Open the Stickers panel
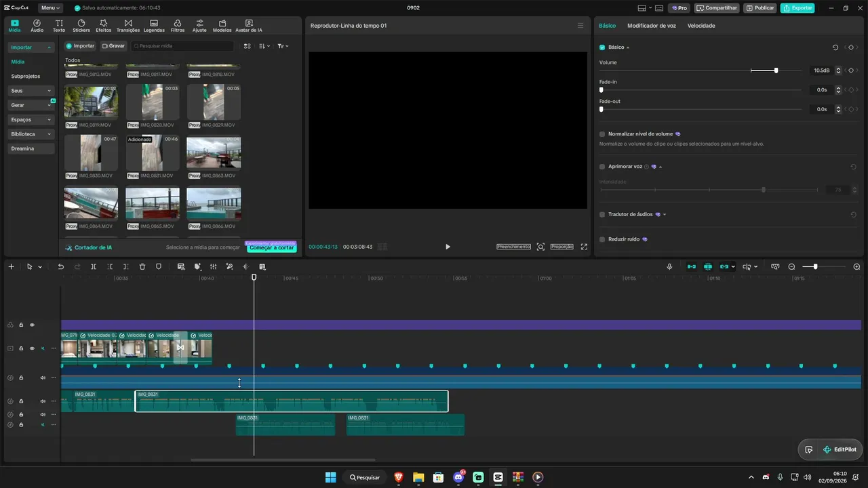 click(81, 26)
